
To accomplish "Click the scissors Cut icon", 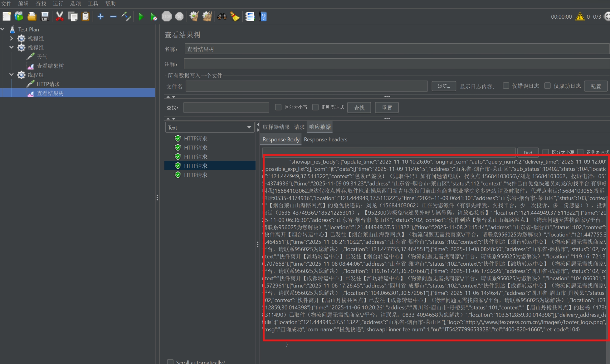I will 60,17.
